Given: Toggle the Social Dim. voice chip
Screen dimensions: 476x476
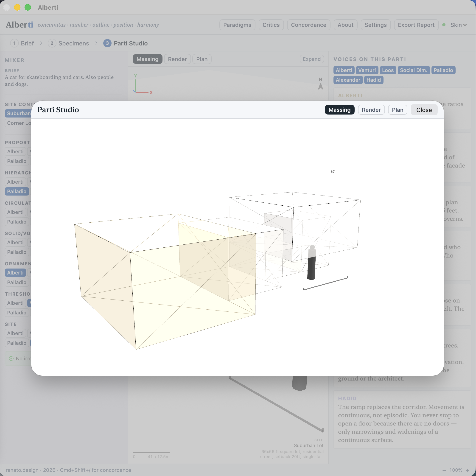Looking at the screenshot, I should 413,70.
